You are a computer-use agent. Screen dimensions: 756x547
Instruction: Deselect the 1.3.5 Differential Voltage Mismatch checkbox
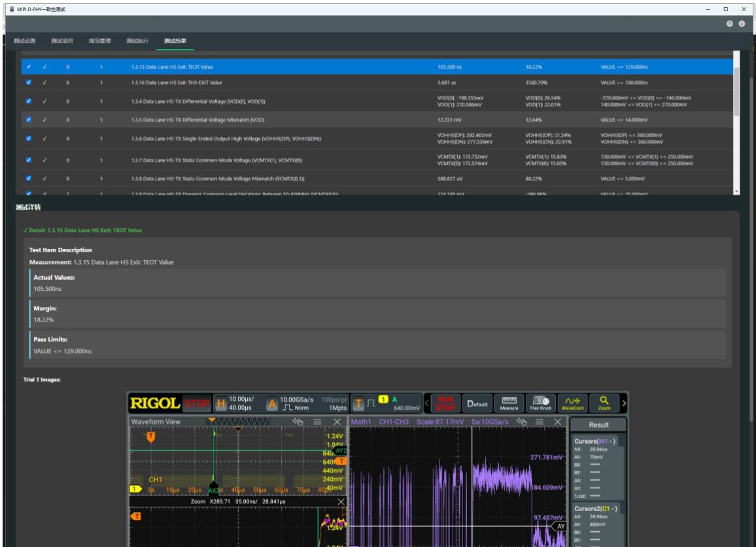(29, 120)
